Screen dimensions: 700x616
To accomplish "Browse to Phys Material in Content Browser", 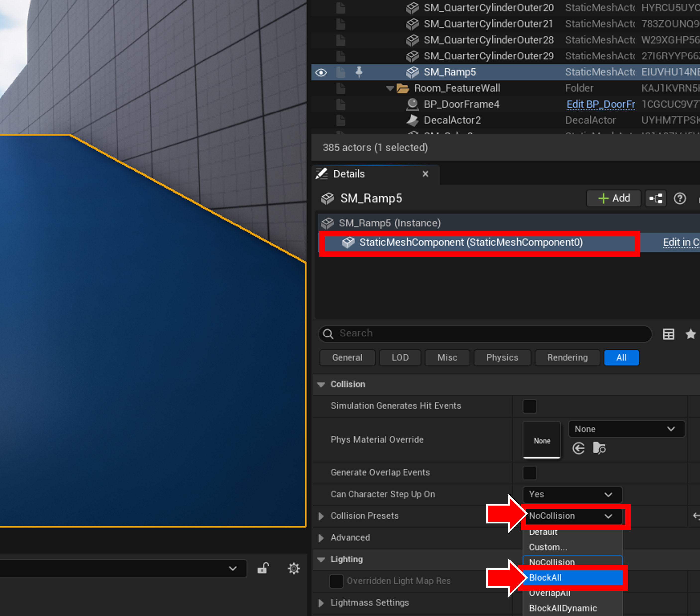I will pyautogui.click(x=599, y=448).
